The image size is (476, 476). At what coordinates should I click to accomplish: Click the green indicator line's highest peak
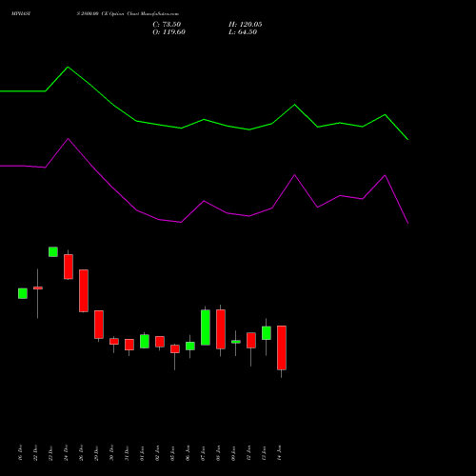click(x=68, y=67)
